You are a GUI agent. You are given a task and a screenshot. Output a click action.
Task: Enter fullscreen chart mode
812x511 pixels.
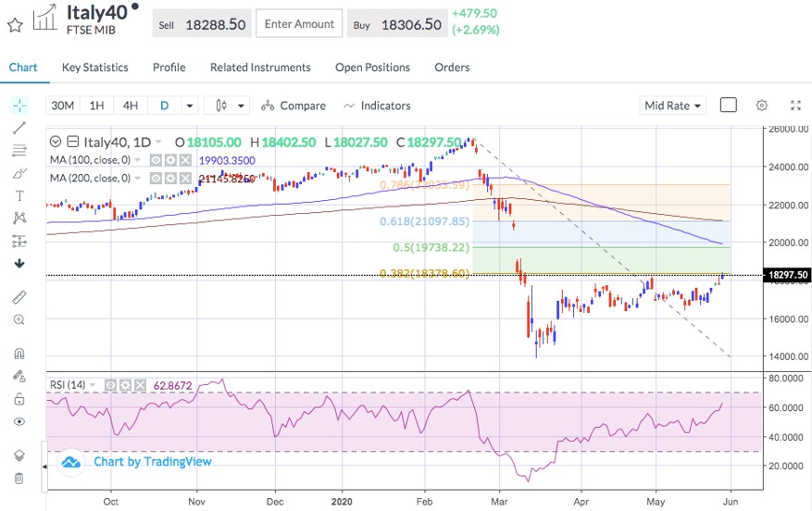[796, 106]
